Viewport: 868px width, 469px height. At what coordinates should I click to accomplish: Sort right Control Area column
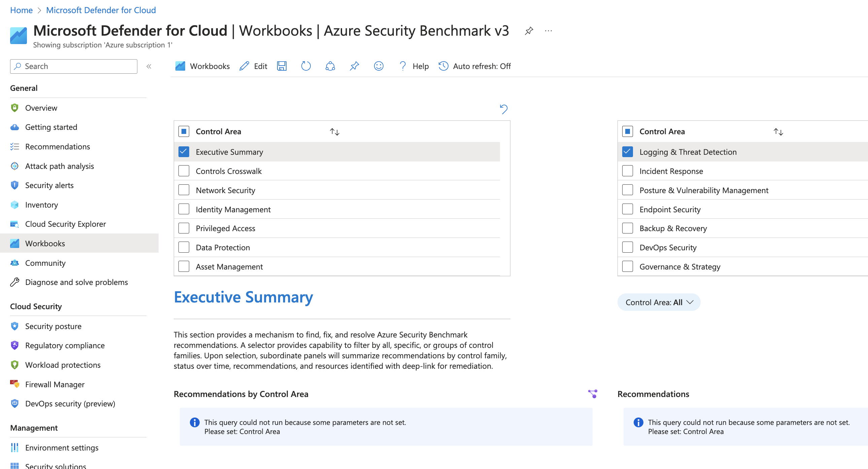pyautogui.click(x=778, y=132)
